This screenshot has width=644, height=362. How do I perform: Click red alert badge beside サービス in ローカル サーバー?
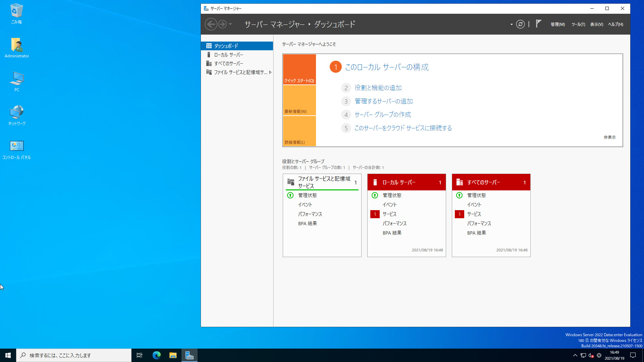(x=375, y=214)
